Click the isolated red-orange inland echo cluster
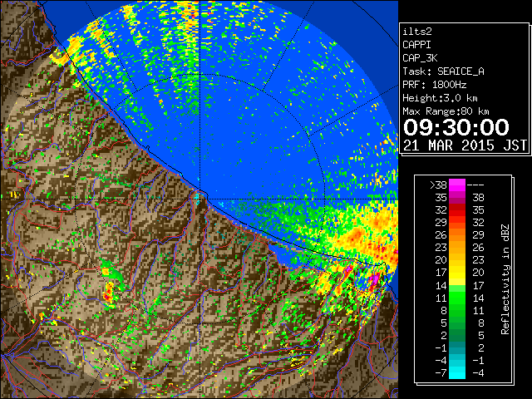The image size is (532, 399). click(x=109, y=293)
